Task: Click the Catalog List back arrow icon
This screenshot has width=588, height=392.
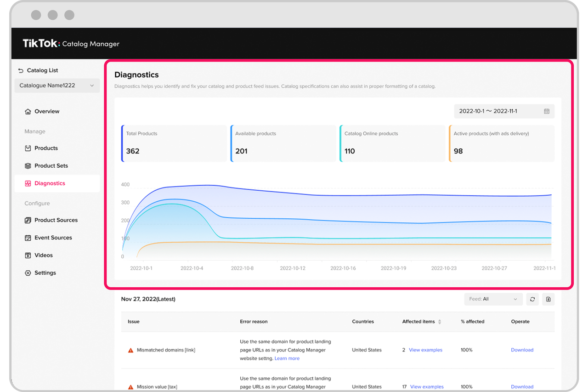Action: click(21, 71)
